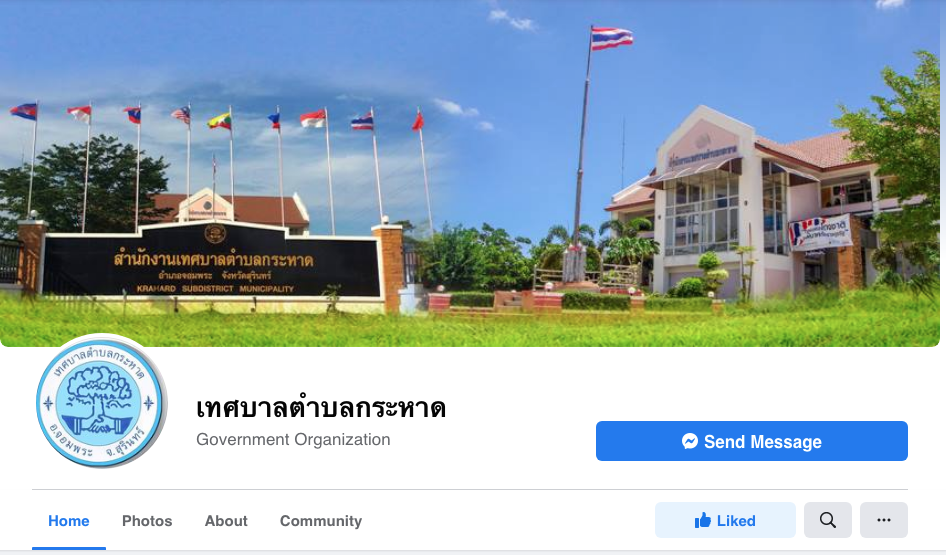Image resolution: width=946 pixels, height=555 pixels.
Task: Select the Community tab
Action: tap(321, 521)
